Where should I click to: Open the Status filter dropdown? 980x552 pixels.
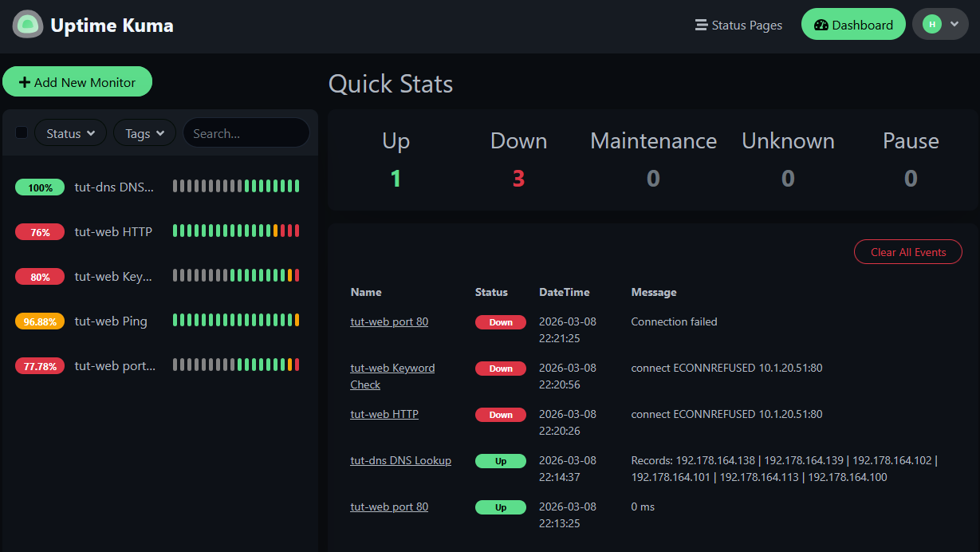click(70, 132)
